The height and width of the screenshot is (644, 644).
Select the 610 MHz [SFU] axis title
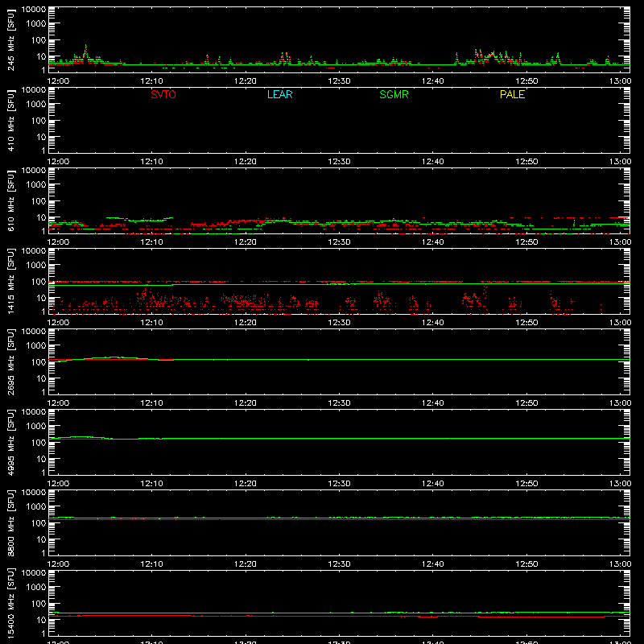pyautogui.click(x=10, y=201)
